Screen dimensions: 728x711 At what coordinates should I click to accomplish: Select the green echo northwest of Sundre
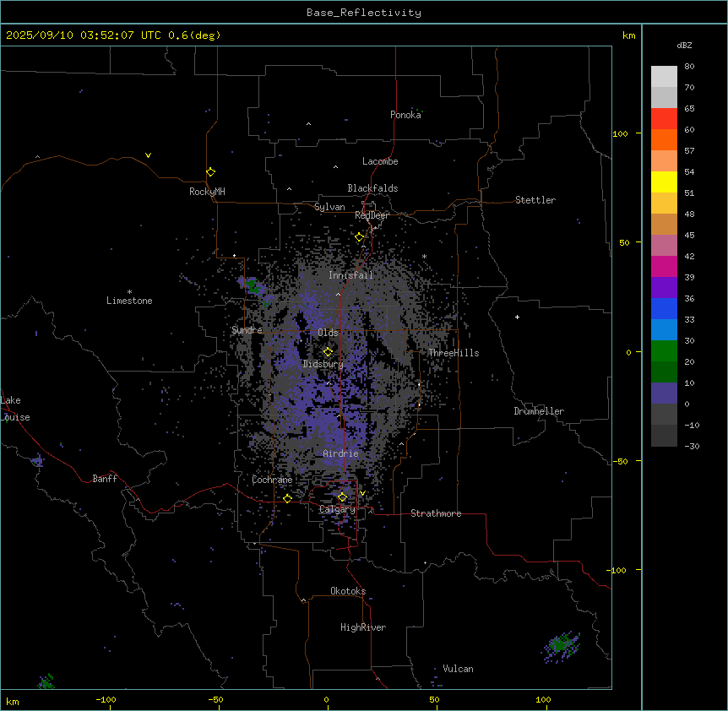253,285
